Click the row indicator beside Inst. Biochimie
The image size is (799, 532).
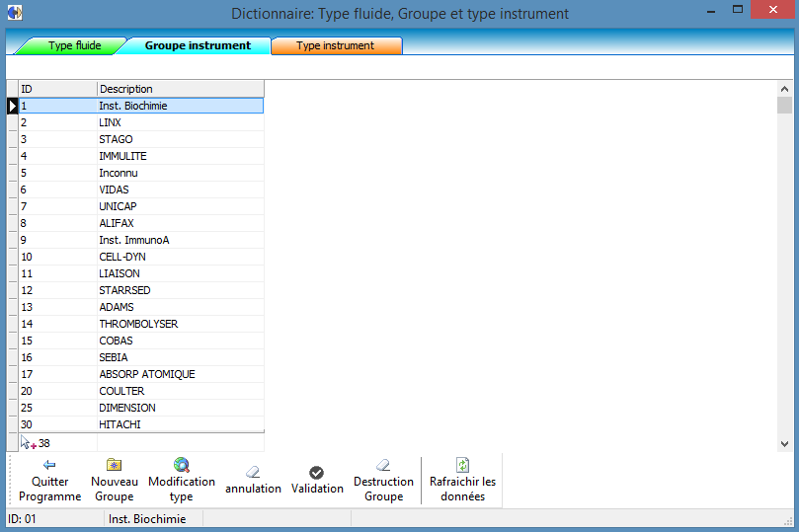tap(13, 106)
